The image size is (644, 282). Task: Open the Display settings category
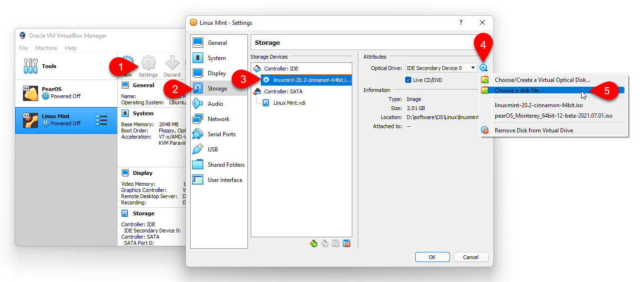click(219, 73)
